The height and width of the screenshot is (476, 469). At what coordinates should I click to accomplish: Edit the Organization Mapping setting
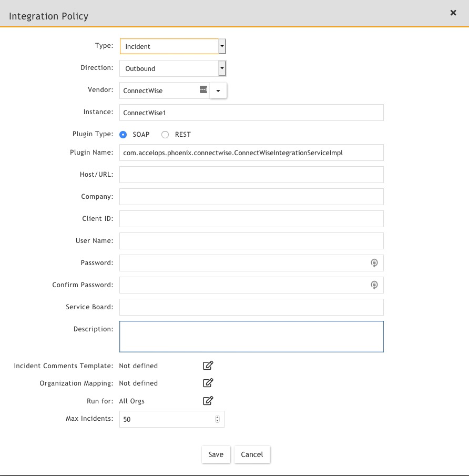(x=208, y=383)
